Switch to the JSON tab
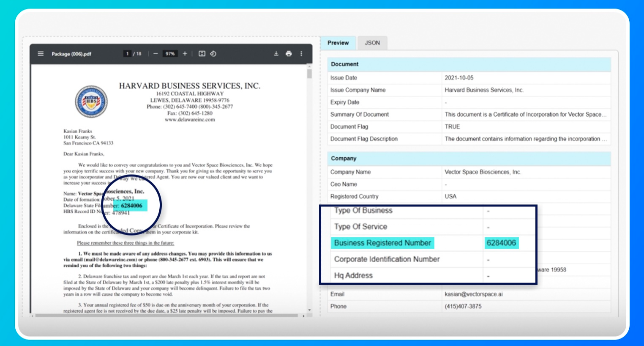 372,43
